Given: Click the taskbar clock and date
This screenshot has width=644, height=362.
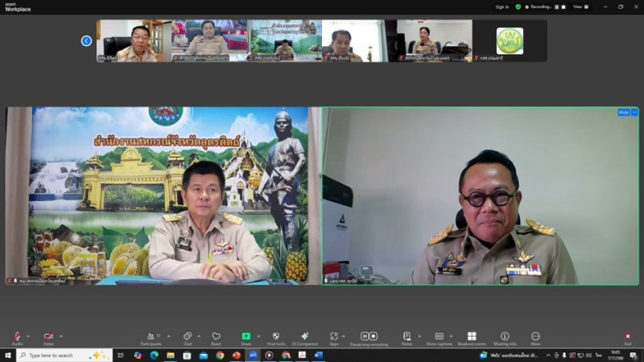Looking at the screenshot, I should pyautogui.click(x=616, y=356).
